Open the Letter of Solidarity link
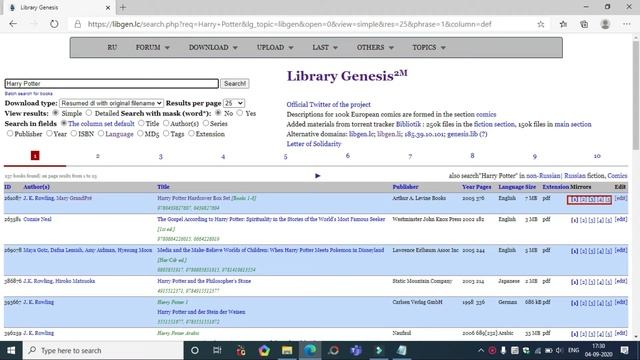This screenshot has width=640, height=360. 313,144
